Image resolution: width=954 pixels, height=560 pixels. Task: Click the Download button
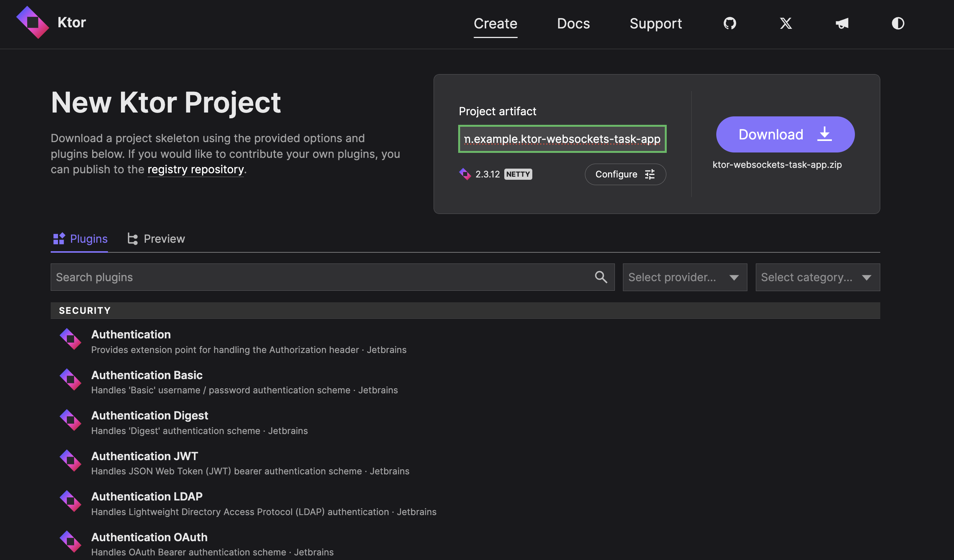pos(785,134)
